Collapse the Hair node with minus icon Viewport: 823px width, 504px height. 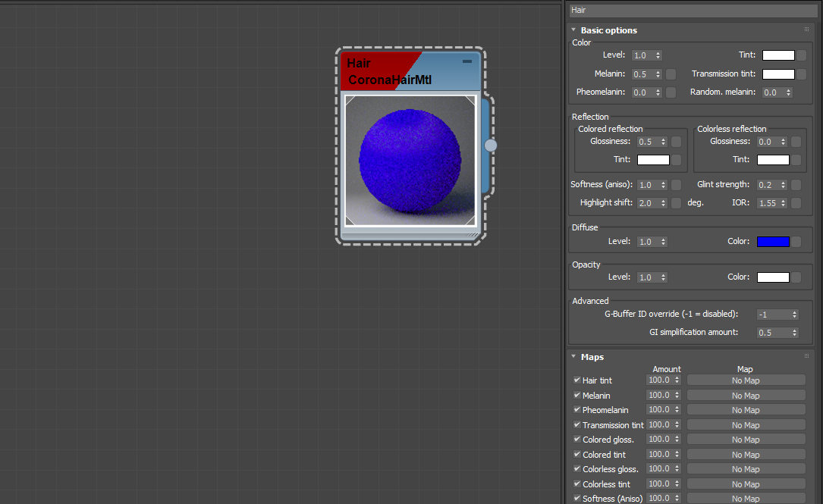pyautogui.click(x=467, y=61)
